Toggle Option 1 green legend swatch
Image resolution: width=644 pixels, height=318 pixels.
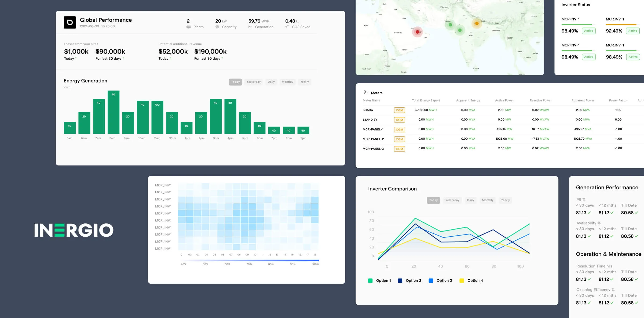click(370, 281)
